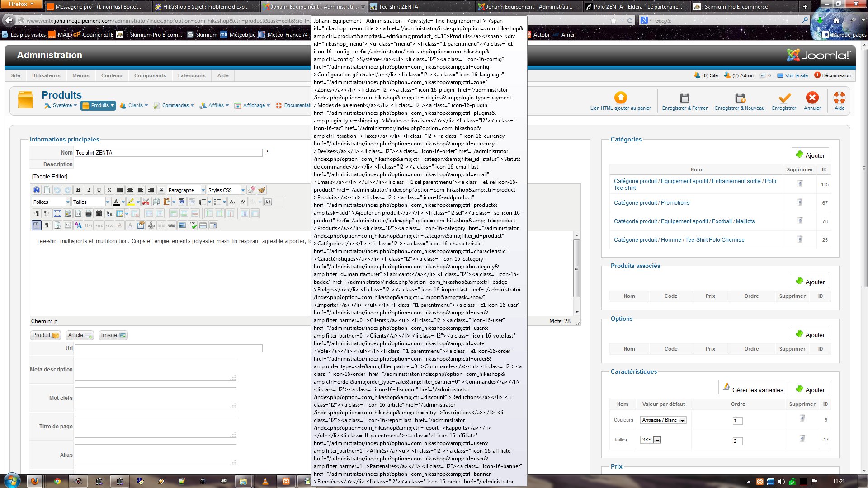Click in the Url input field
This screenshot has height=488, width=868.
coord(169,348)
